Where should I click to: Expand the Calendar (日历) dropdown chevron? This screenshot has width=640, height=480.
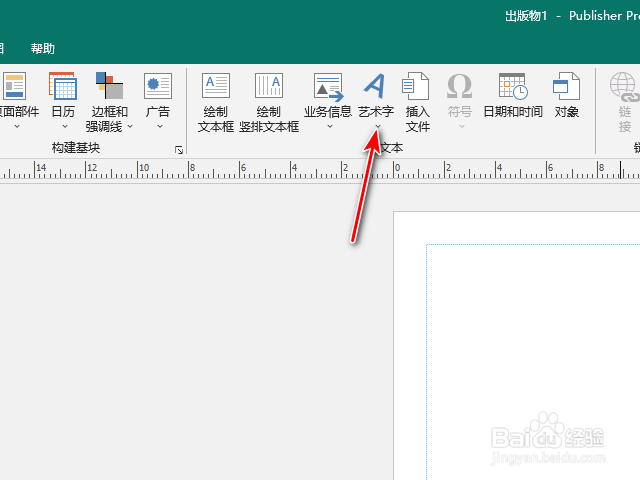point(65,127)
